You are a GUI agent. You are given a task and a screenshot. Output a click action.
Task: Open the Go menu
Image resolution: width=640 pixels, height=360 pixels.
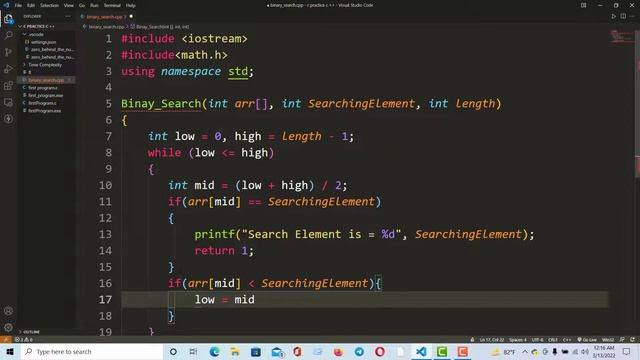82,5
